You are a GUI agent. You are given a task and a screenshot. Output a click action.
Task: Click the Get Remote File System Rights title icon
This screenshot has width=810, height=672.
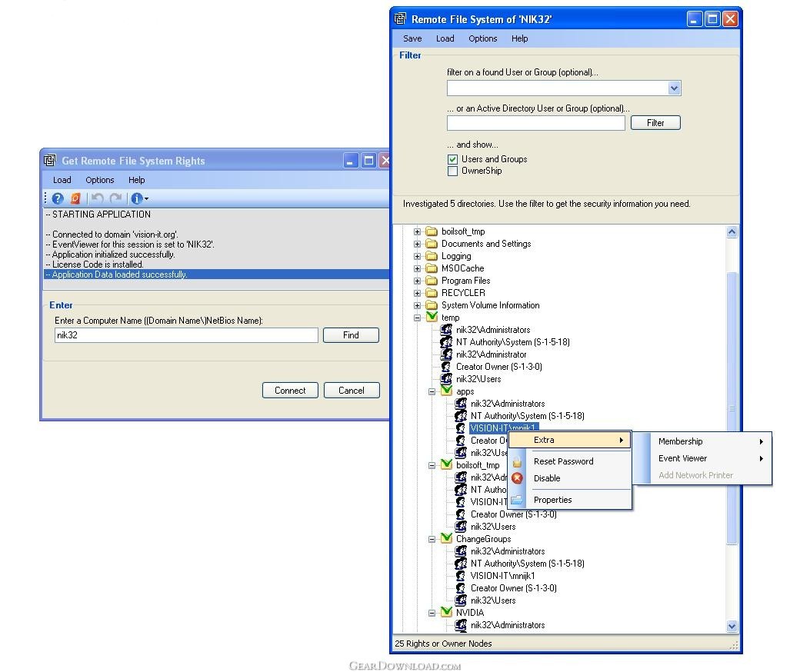click(49, 161)
